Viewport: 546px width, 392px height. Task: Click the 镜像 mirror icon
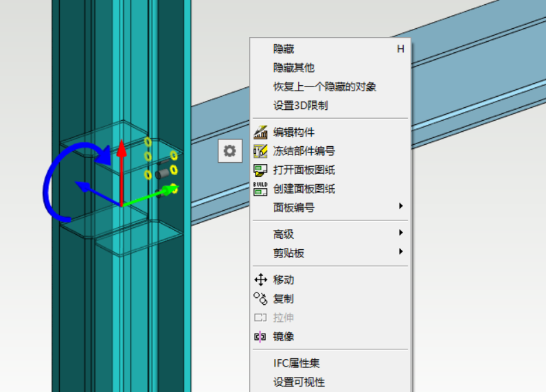(x=260, y=336)
